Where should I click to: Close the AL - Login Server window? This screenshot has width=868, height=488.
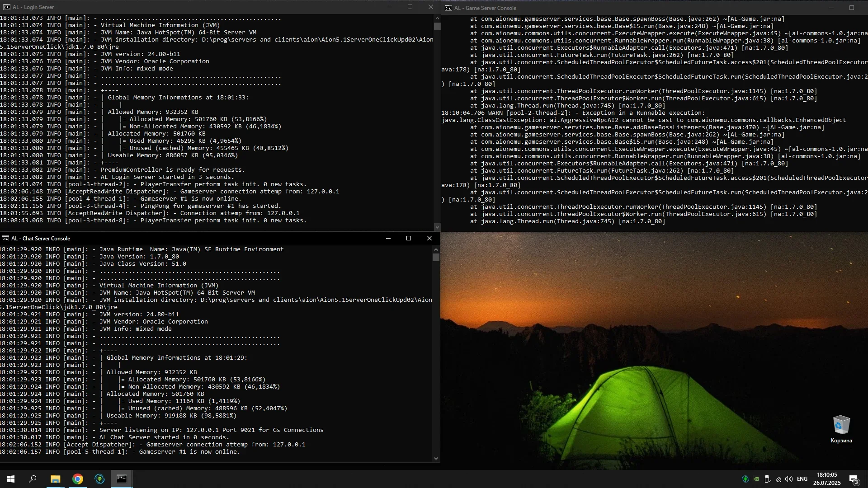430,7
